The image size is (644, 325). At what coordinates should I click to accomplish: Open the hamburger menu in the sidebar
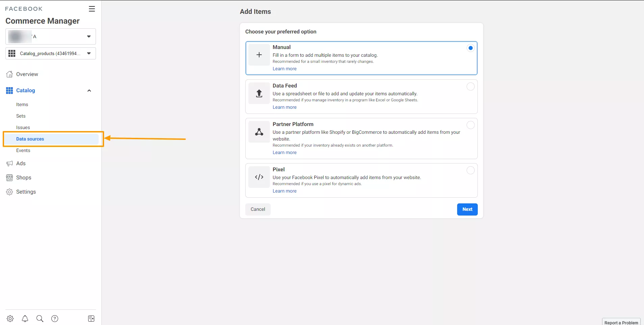pyautogui.click(x=92, y=9)
